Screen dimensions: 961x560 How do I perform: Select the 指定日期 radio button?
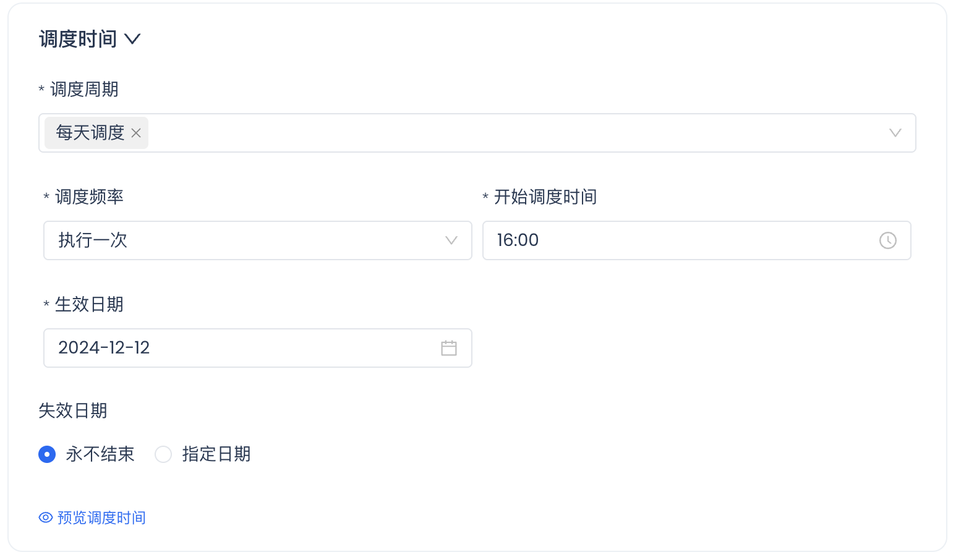coord(163,454)
